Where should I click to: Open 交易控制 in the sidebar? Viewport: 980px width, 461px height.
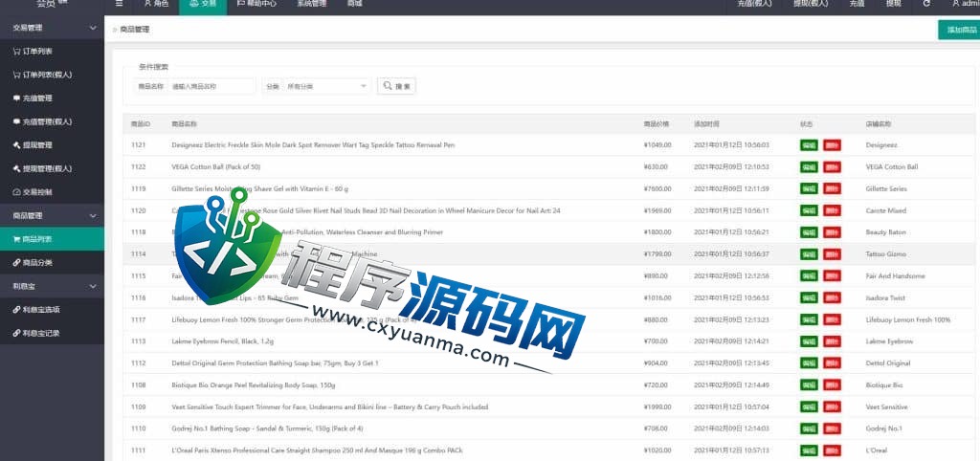(x=52, y=192)
